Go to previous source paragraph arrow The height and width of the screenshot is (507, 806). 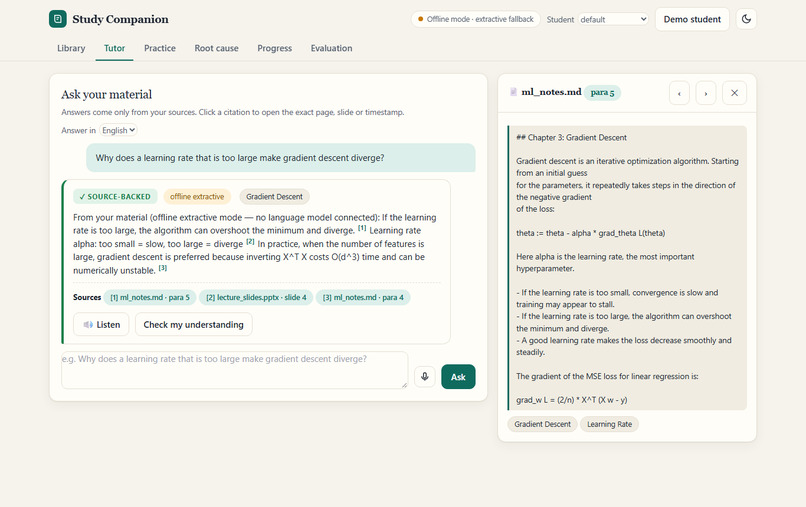679,93
